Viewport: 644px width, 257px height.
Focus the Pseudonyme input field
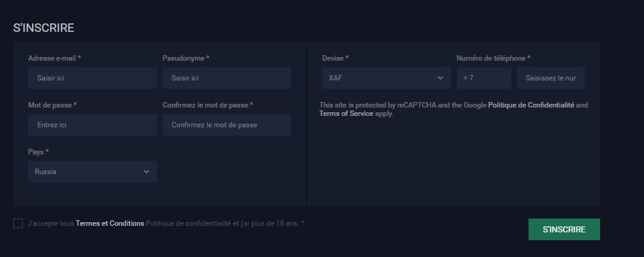227,78
